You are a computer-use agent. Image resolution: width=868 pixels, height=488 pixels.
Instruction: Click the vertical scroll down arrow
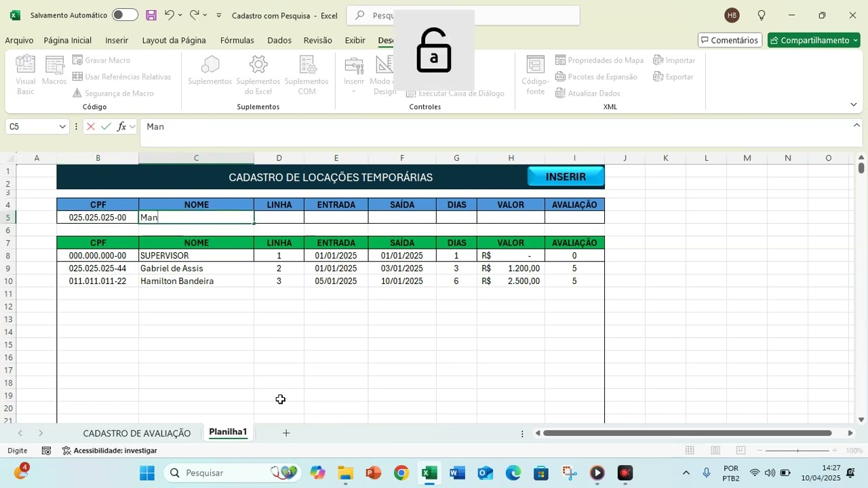point(861,420)
